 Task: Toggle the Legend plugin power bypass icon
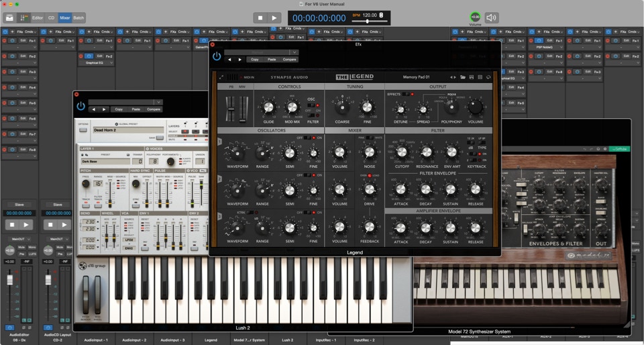(x=217, y=56)
